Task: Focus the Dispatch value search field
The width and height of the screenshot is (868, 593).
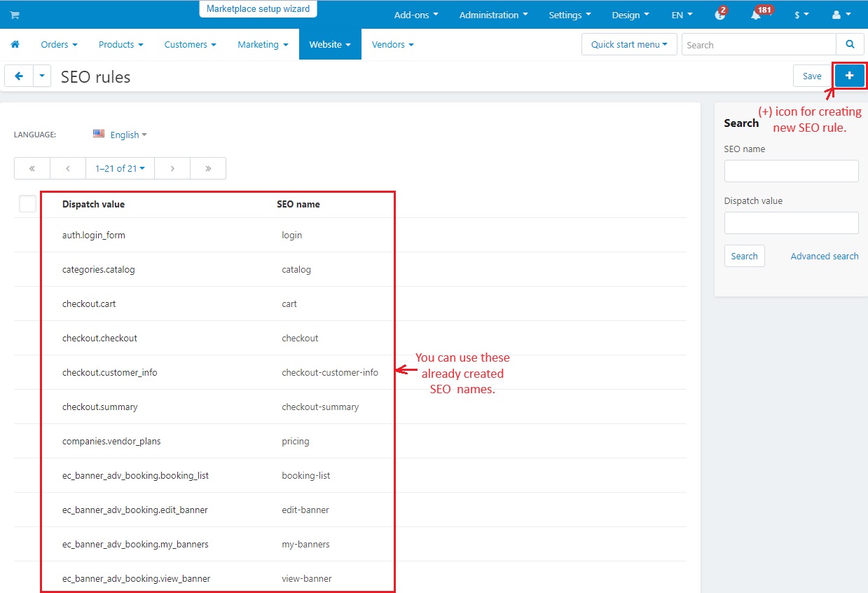Action: 791,223
